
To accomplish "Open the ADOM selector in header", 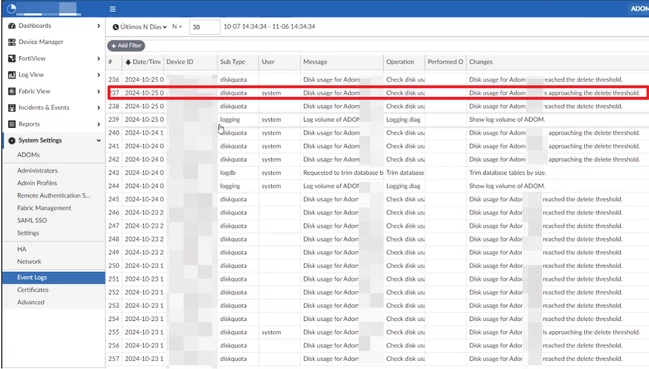I will 639,9.
